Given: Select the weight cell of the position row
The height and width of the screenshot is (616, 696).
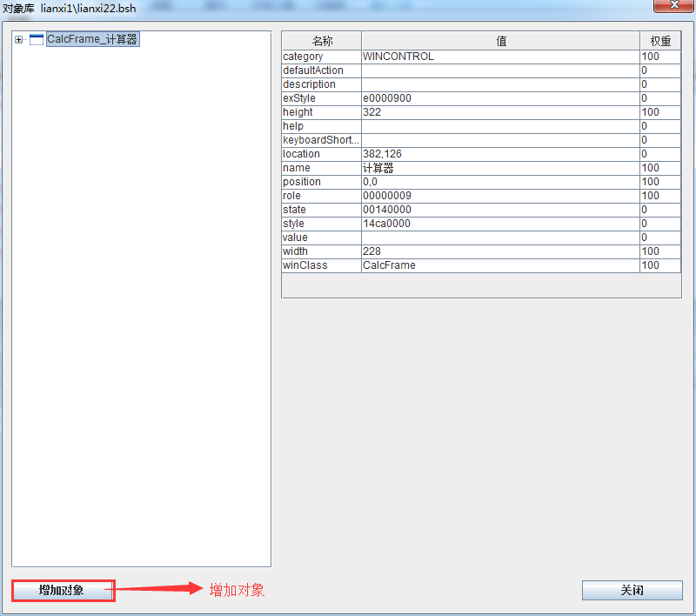Looking at the screenshot, I should click(660, 182).
